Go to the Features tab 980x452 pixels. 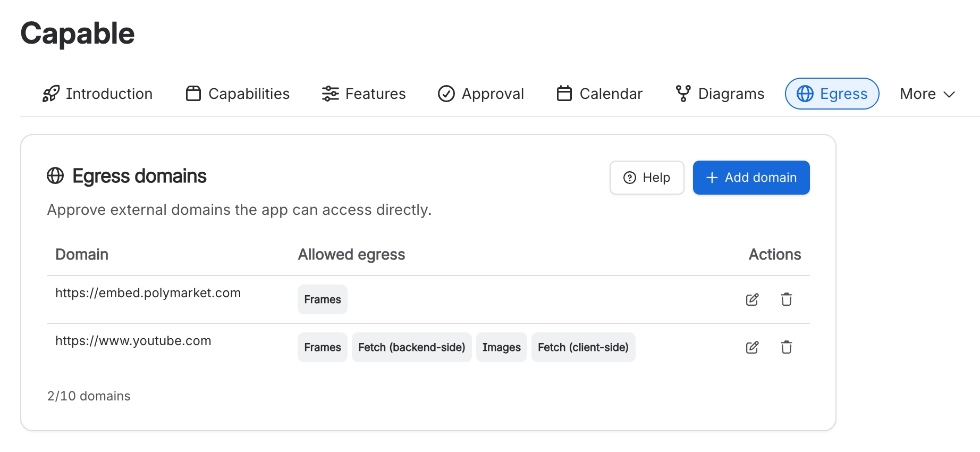pyautogui.click(x=364, y=94)
